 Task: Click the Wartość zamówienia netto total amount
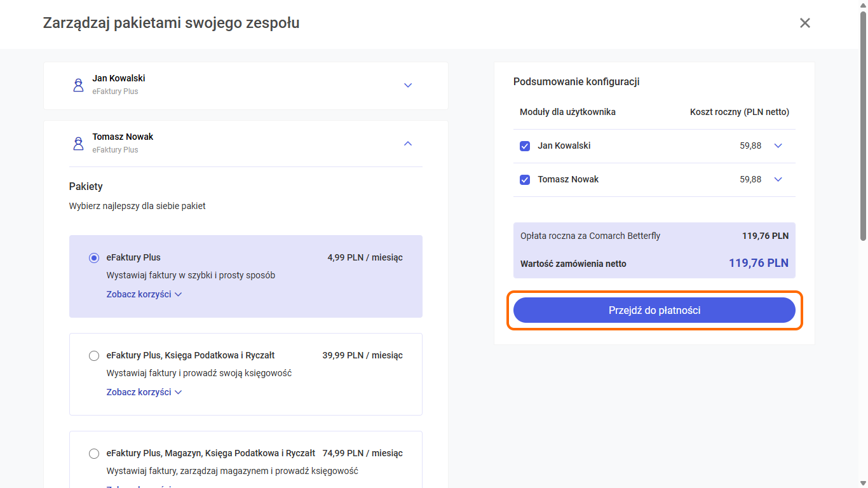(758, 263)
